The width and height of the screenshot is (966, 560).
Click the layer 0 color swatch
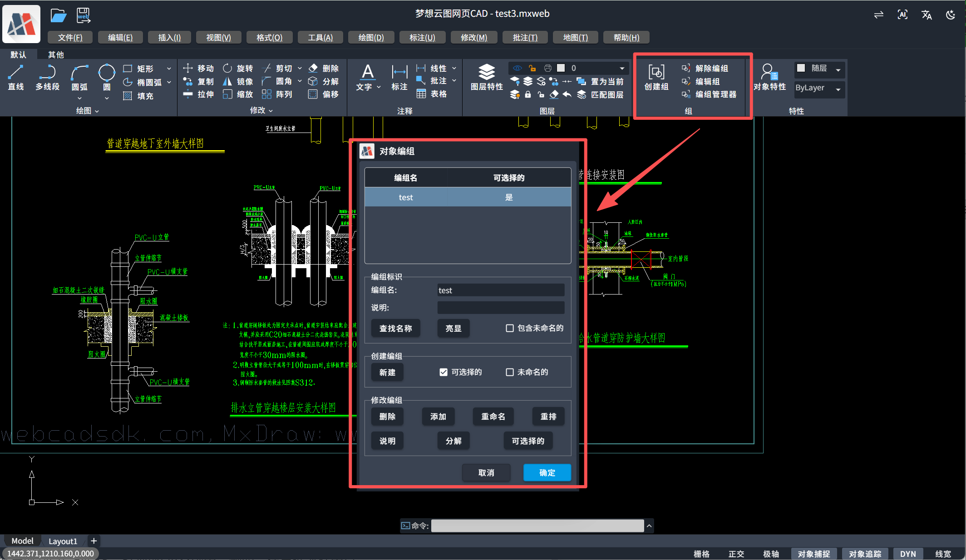(561, 68)
